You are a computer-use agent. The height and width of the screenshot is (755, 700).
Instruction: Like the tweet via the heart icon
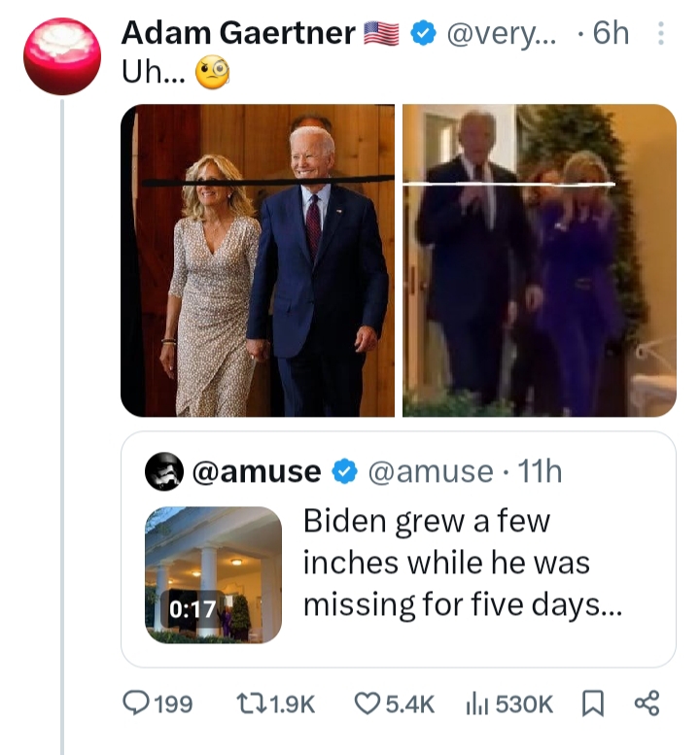366,704
